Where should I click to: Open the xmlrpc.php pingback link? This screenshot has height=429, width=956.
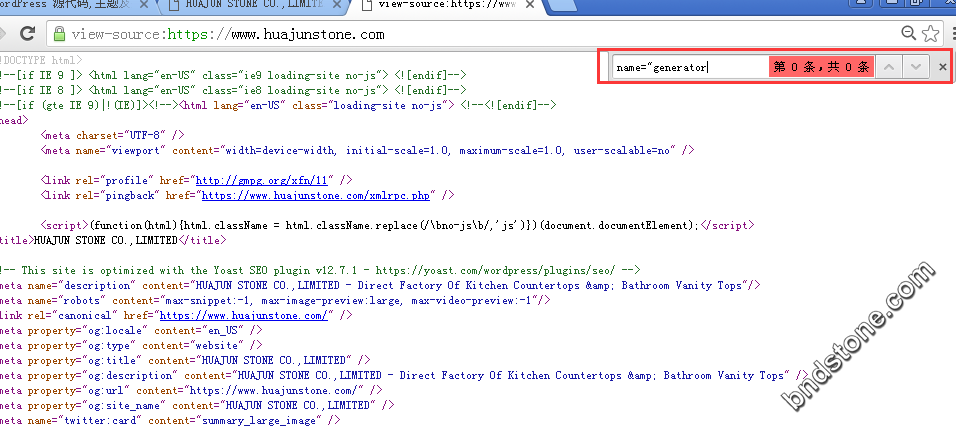[316, 196]
